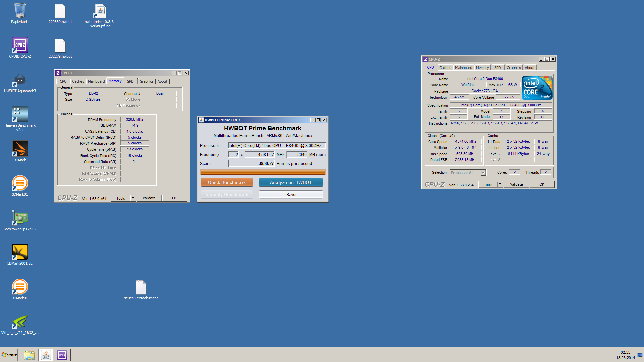Launch the 3DMark desktop shortcut
Screen dimensions: 644x362
[20, 151]
